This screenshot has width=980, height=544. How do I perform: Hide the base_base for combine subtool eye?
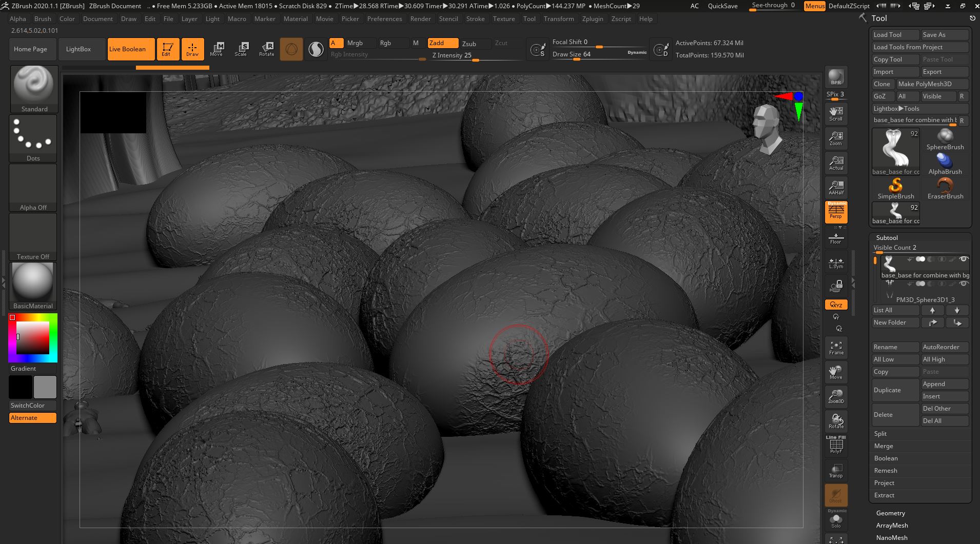(963, 259)
